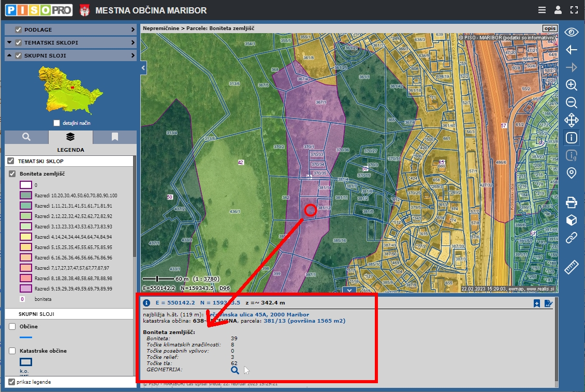Select the ruler measurement tool

point(571,268)
